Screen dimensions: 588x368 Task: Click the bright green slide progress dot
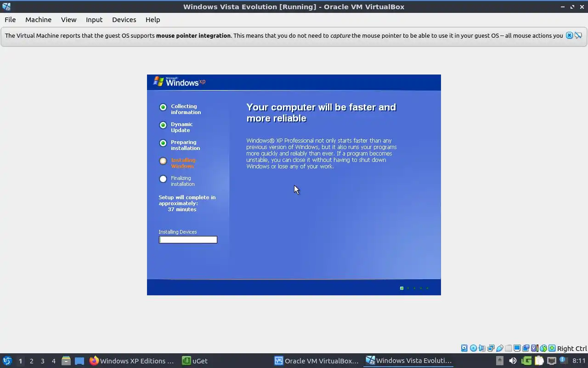(401, 288)
